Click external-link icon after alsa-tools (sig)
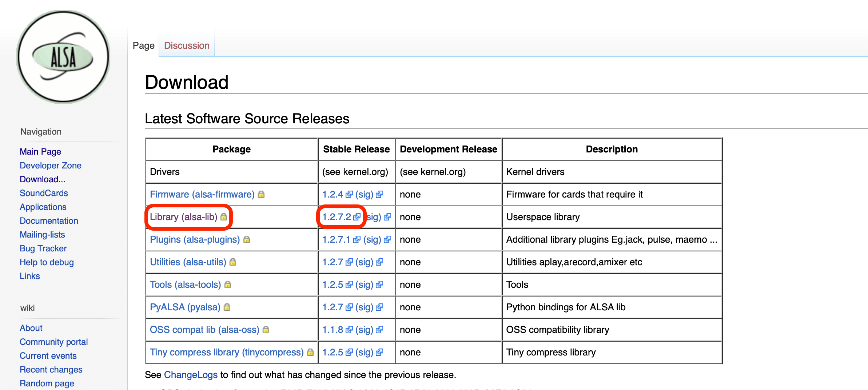Screen dimensions: 868x390 click(x=379, y=285)
